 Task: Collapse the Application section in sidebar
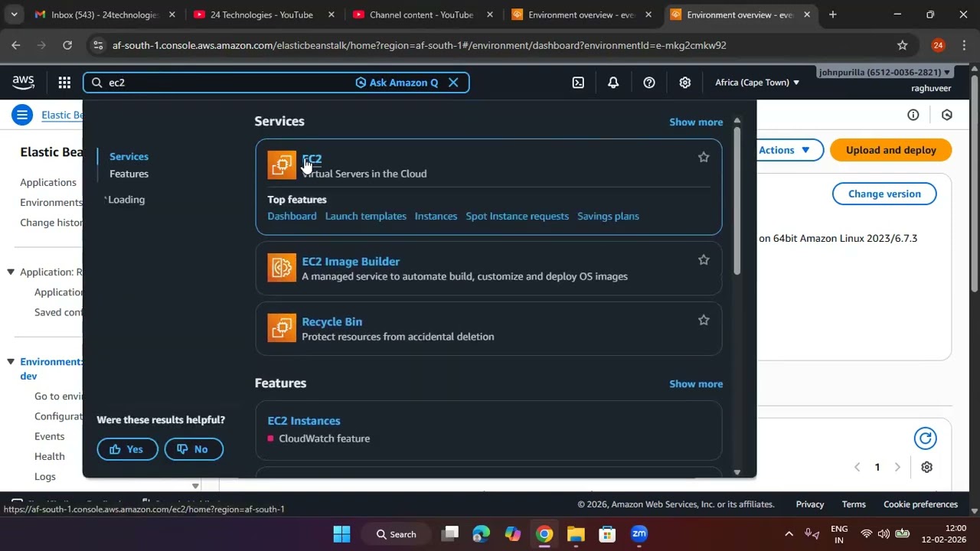pos(11,272)
